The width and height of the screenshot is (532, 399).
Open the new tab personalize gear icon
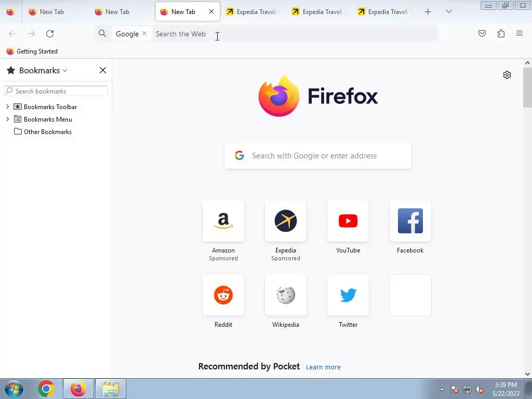(507, 75)
